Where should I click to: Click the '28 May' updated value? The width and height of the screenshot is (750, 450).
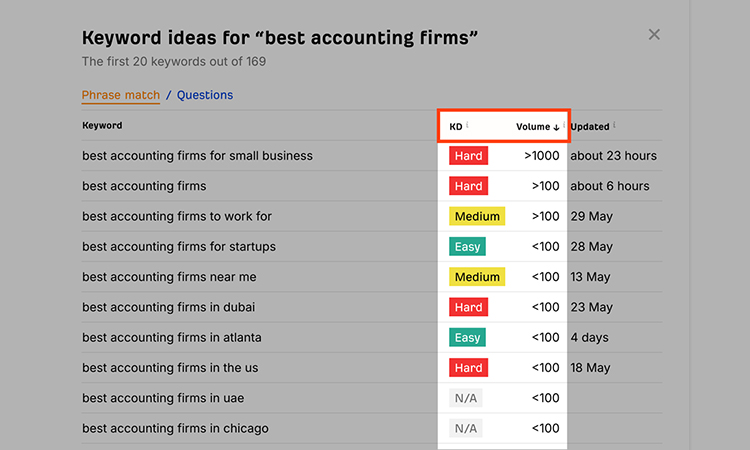(591, 247)
